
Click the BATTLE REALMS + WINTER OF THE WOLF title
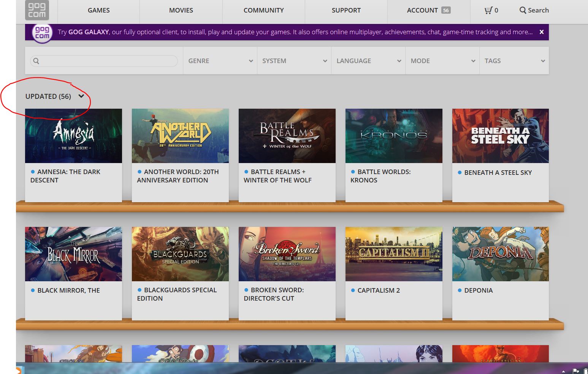pos(277,176)
